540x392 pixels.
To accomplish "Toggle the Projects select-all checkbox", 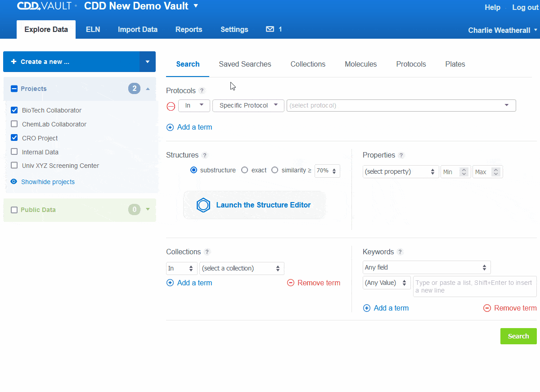I will [14, 89].
